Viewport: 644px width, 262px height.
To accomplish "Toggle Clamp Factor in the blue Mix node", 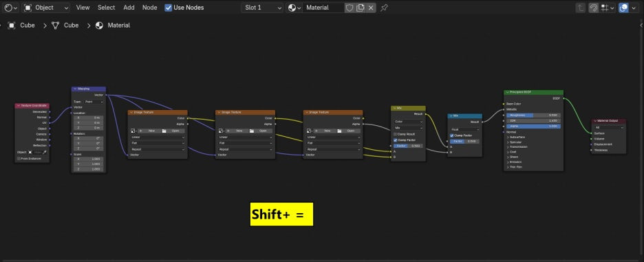I will pos(452,135).
